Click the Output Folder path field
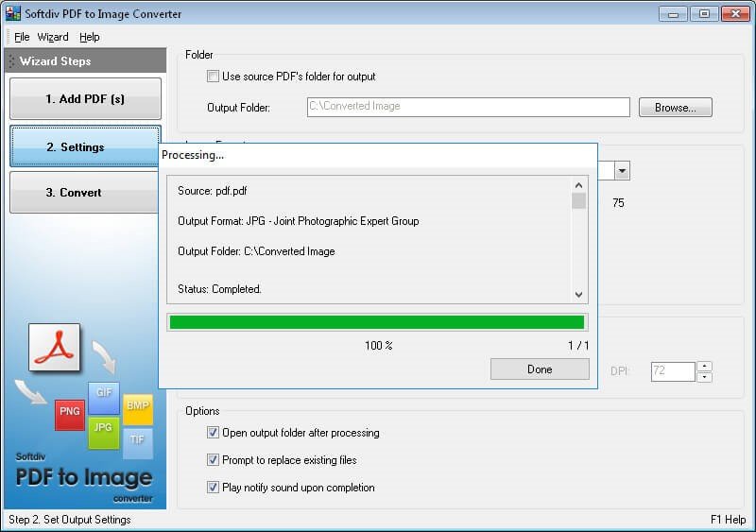 tap(468, 107)
